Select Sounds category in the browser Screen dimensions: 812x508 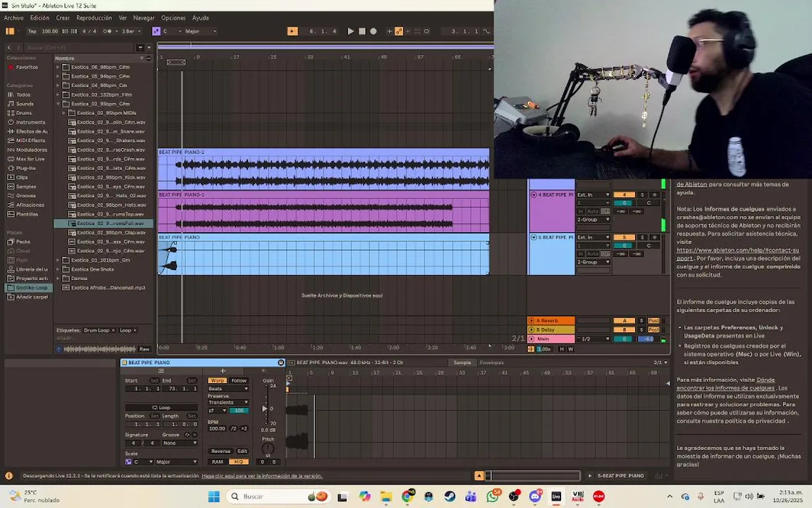pos(25,104)
